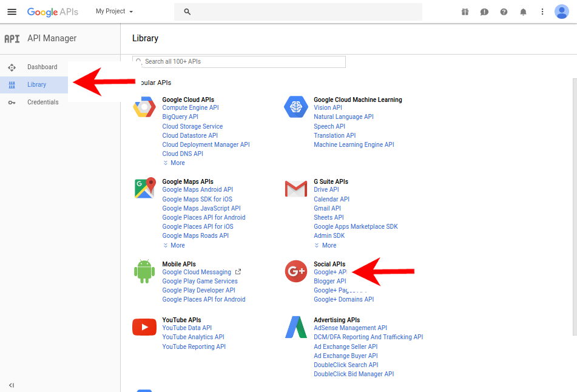
Task: Click the Google+ Social APIs icon
Action: [x=296, y=271]
